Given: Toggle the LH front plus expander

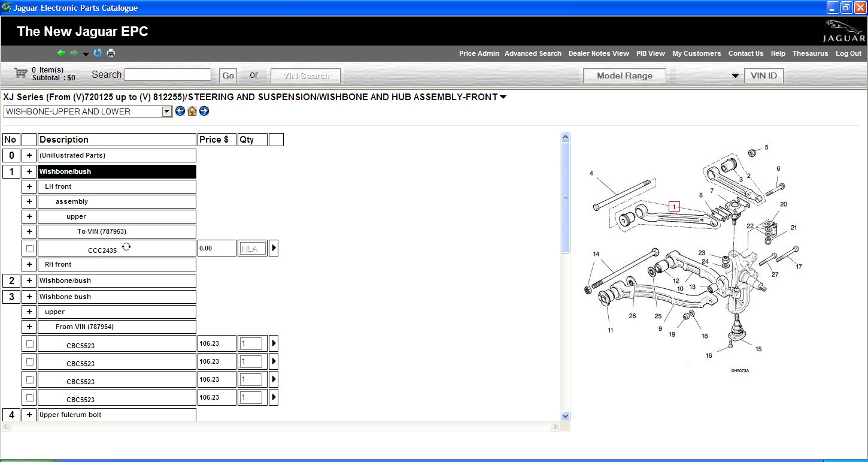Looking at the screenshot, I should pos(29,186).
